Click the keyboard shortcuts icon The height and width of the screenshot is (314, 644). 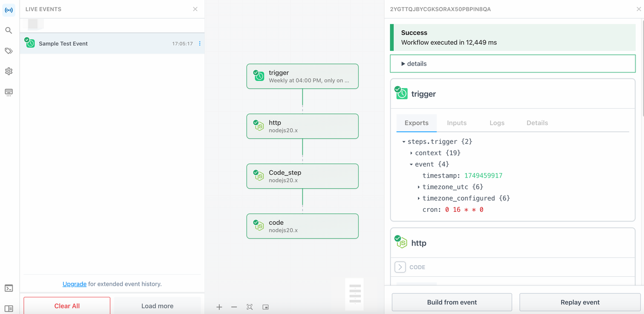[9, 92]
